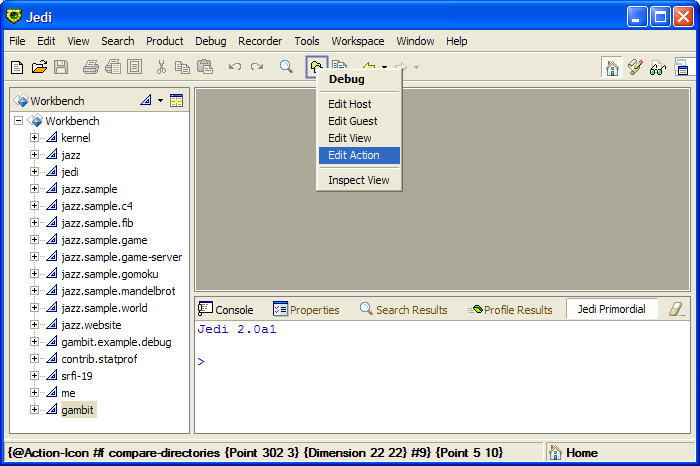The height and width of the screenshot is (466, 700).
Task: Switch to the Properties tab
Action: tap(306, 309)
